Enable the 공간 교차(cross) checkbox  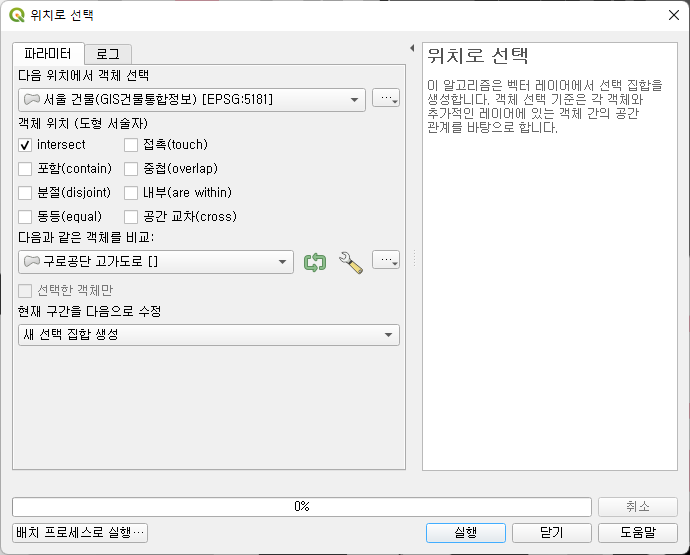click(x=131, y=217)
